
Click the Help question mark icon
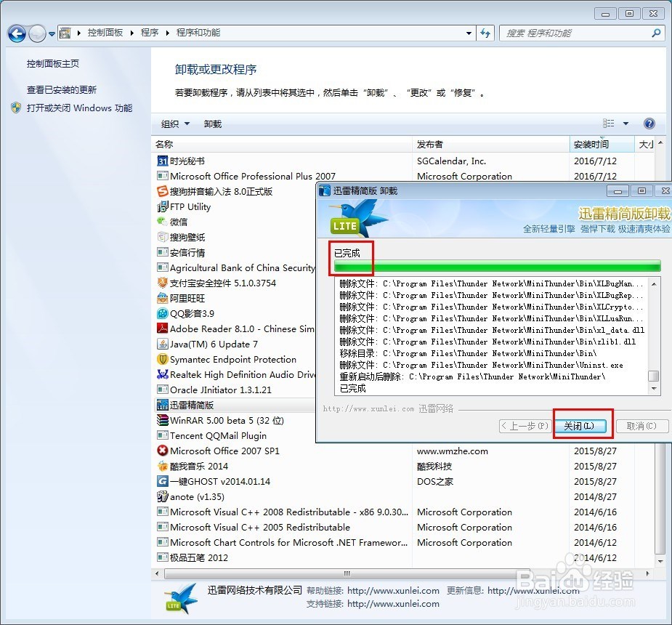[x=649, y=124]
